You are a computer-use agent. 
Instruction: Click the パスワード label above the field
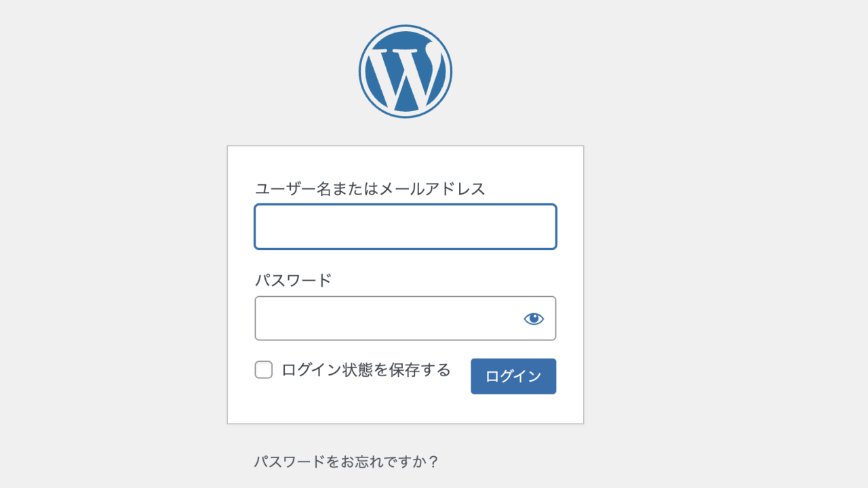(293, 280)
